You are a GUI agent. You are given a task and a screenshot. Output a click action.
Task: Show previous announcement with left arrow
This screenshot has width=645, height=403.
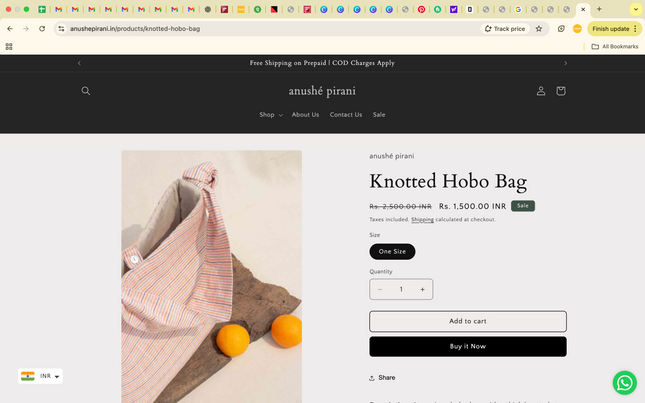click(79, 63)
